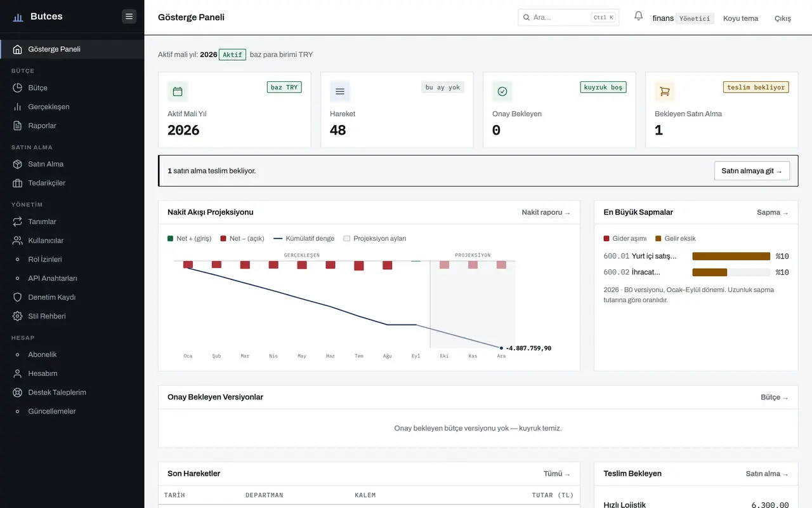Open the Nakit raporu link
The height and width of the screenshot is (508, 812).
click(x=546, y=213)
